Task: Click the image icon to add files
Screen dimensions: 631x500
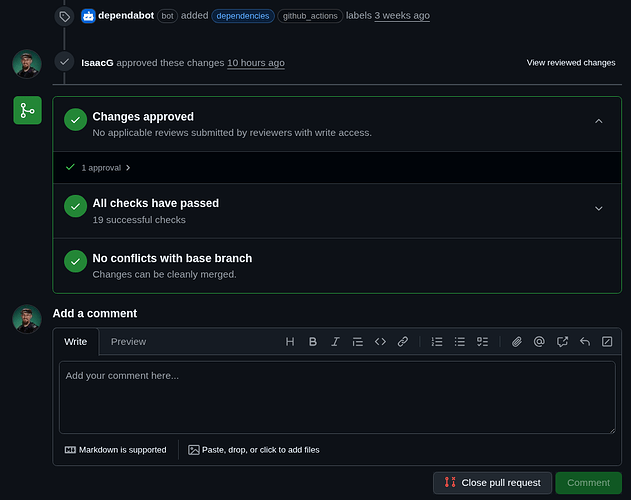Action: point(194,450)
